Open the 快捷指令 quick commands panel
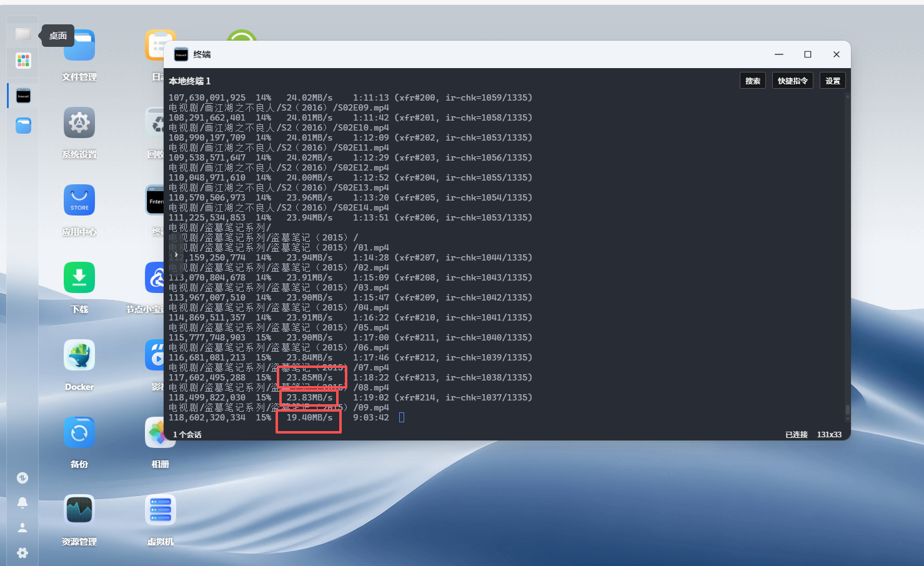Screen dimensions: 924x566 792,80
